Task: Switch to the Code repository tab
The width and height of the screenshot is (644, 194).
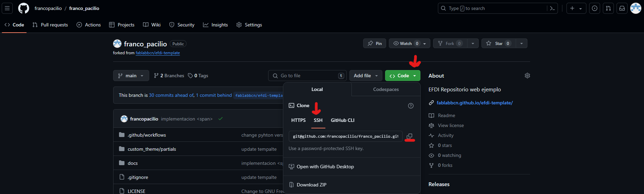Action: 14,25
